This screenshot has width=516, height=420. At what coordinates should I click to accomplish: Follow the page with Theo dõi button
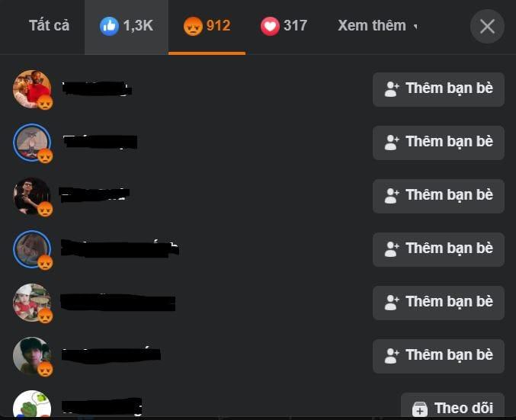point(453,407)
